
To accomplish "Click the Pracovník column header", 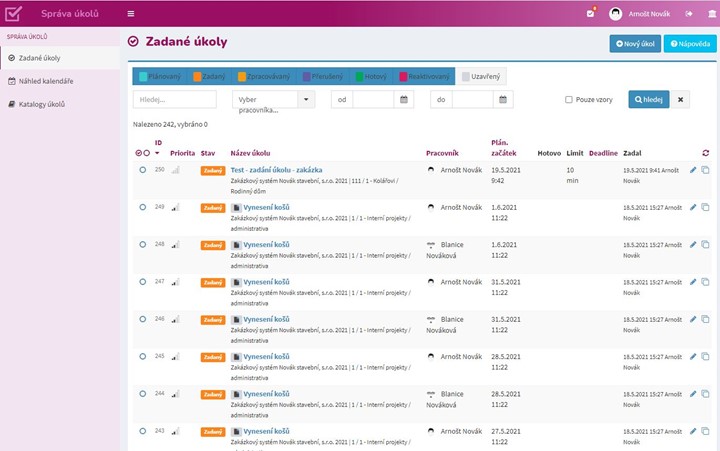I will 442,153.
